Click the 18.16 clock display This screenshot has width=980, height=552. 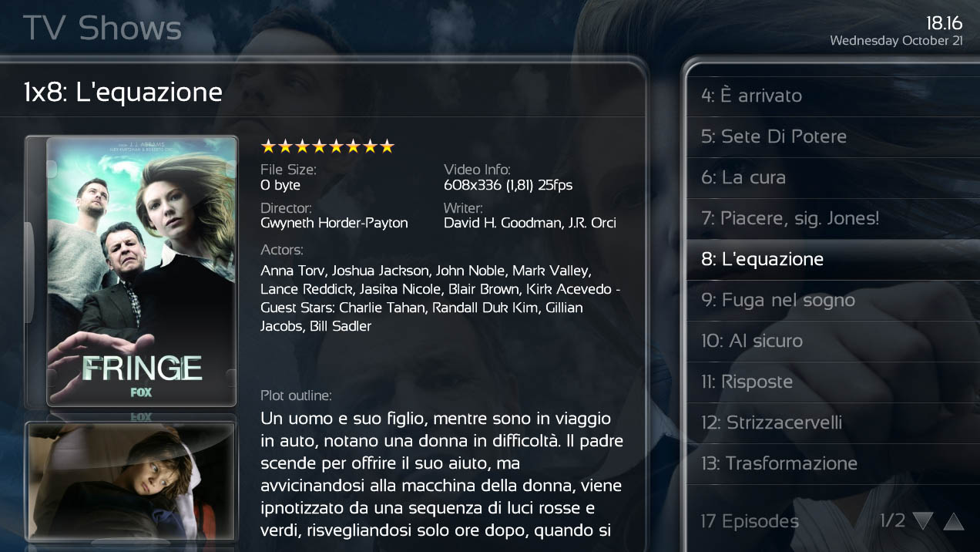pos(944,22)
